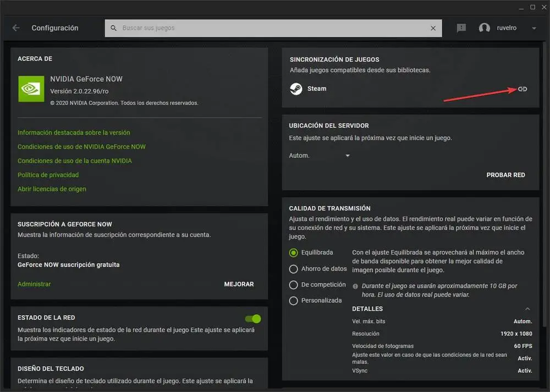Open Abrir licencias de origen
Screen dimensions: 550x392
pos(52,189)
